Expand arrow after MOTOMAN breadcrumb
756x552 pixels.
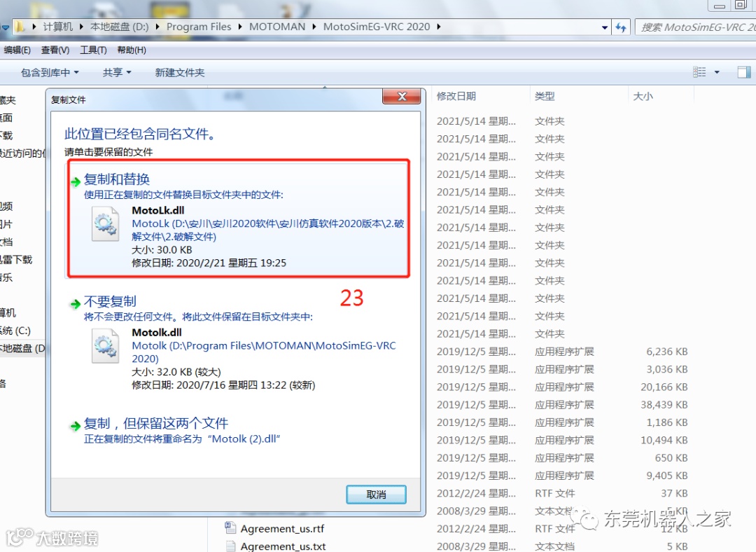pos(314,27)
